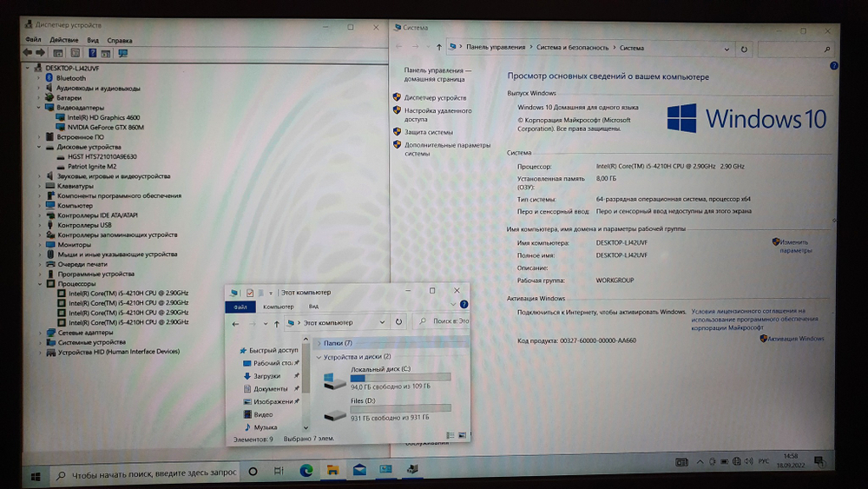Click the help icon in System window
The image size is (868, 489).
(x=833, y=66)
